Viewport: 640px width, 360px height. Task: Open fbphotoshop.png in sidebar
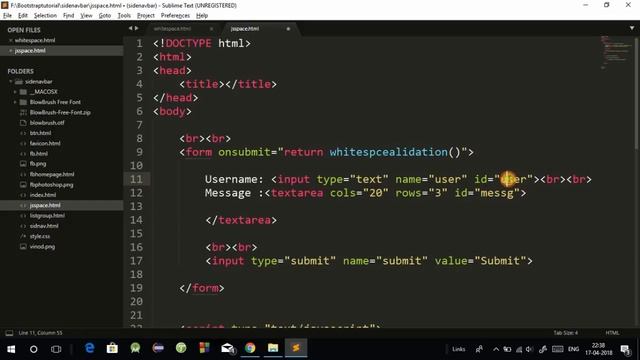51,184
